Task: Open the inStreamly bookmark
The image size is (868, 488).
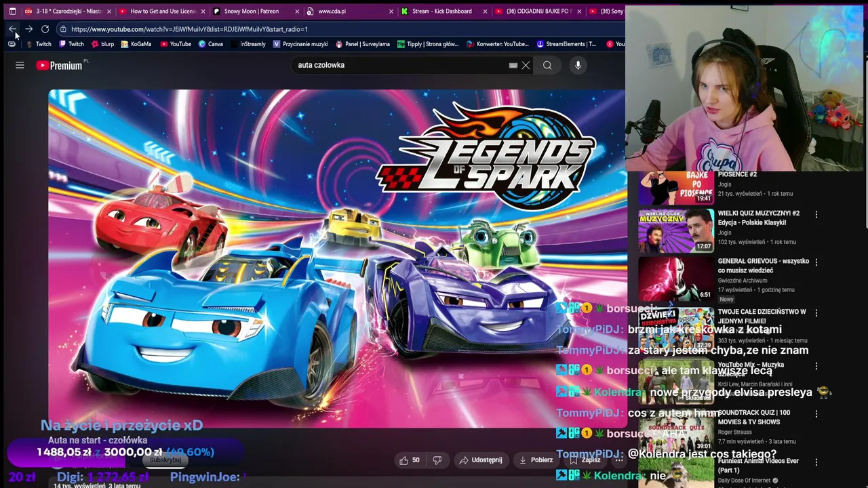Action: pyautogui.click(x=248, y=44)
